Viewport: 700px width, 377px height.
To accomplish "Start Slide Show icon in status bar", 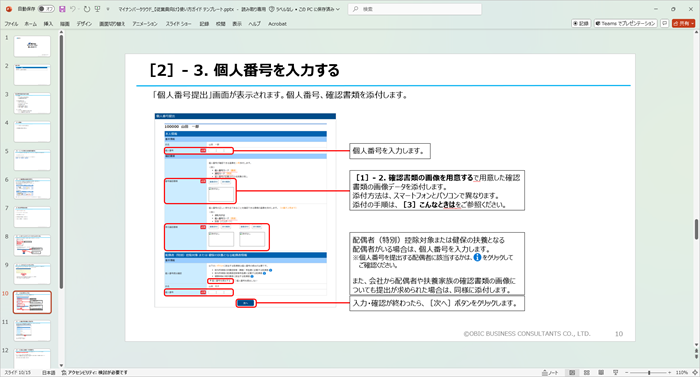I will [x=616, y=372].
